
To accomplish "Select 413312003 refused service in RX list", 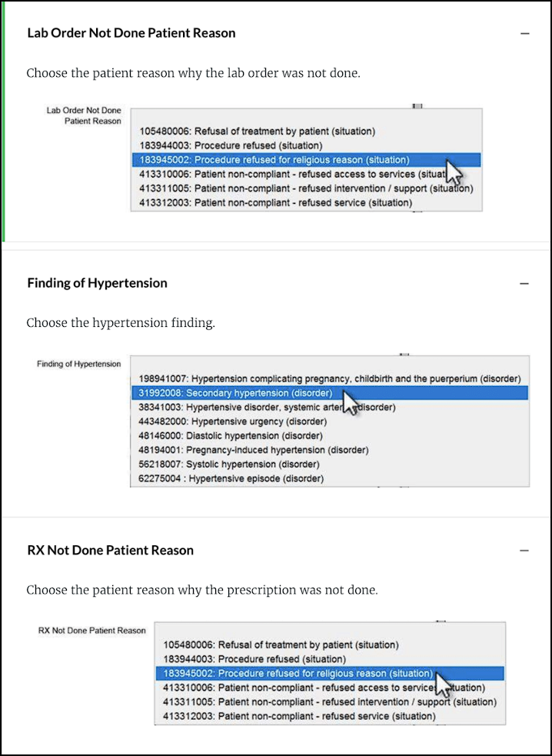I will [300, 716].
